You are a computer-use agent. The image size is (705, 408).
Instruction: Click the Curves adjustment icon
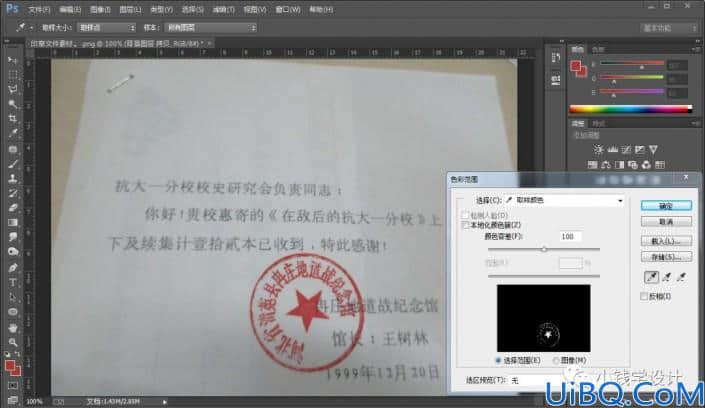coord(626,149)
